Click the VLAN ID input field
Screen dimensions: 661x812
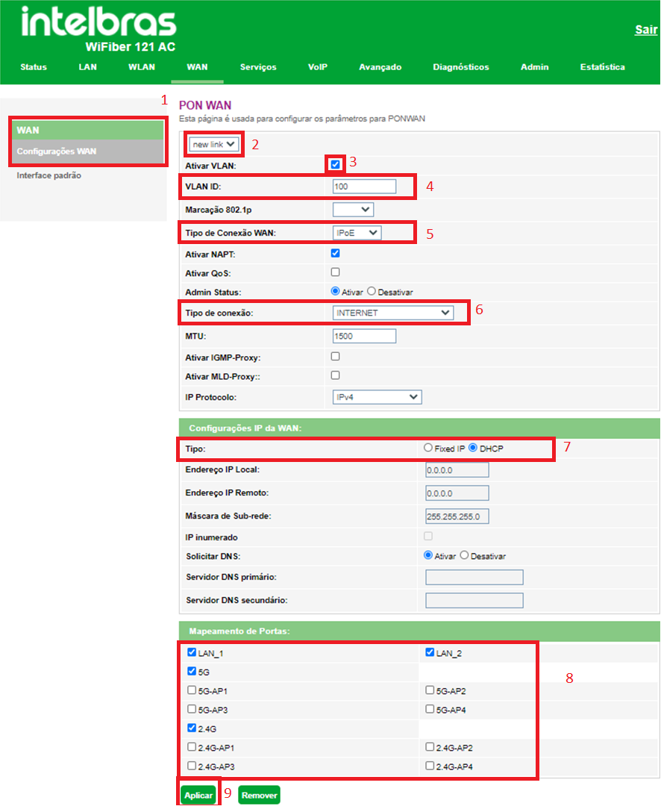click(364, 187)
